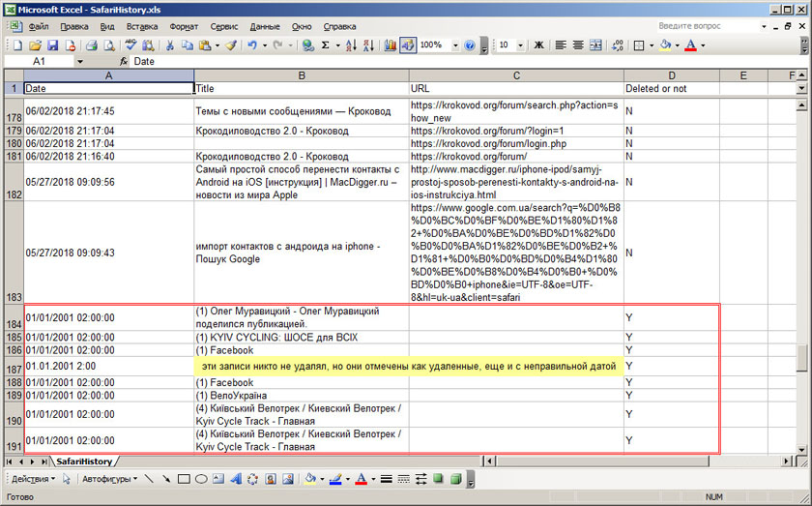
Task: Insert WordArt from the drawing toolbar
Action: 236,479
